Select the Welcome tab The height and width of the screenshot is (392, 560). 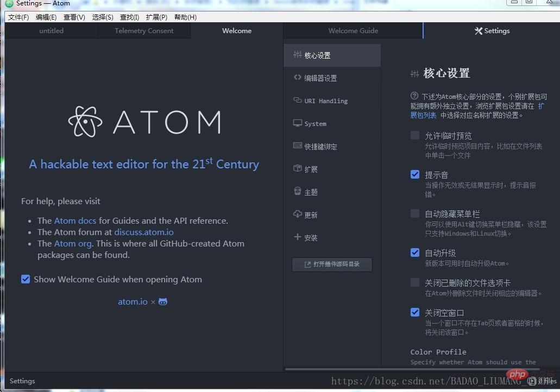[237, 31]
